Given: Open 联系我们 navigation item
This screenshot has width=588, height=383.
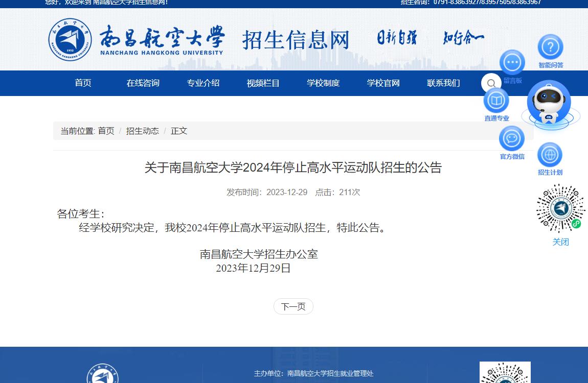Looking at the screenshot, I should [443, 83].
